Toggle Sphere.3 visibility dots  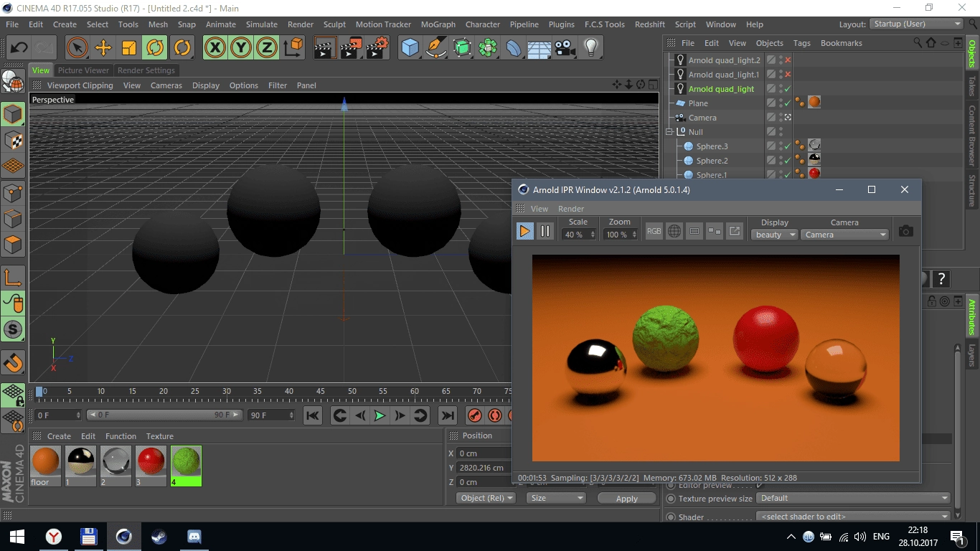point(781,146)
